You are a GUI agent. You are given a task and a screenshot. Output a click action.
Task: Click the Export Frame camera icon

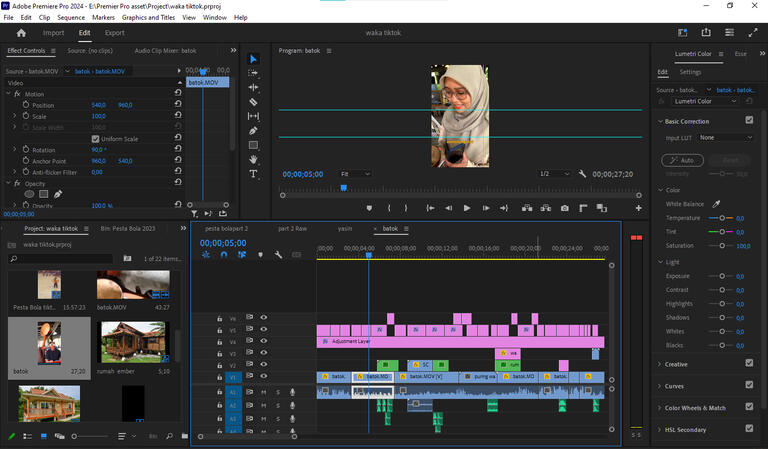[564, 208]
